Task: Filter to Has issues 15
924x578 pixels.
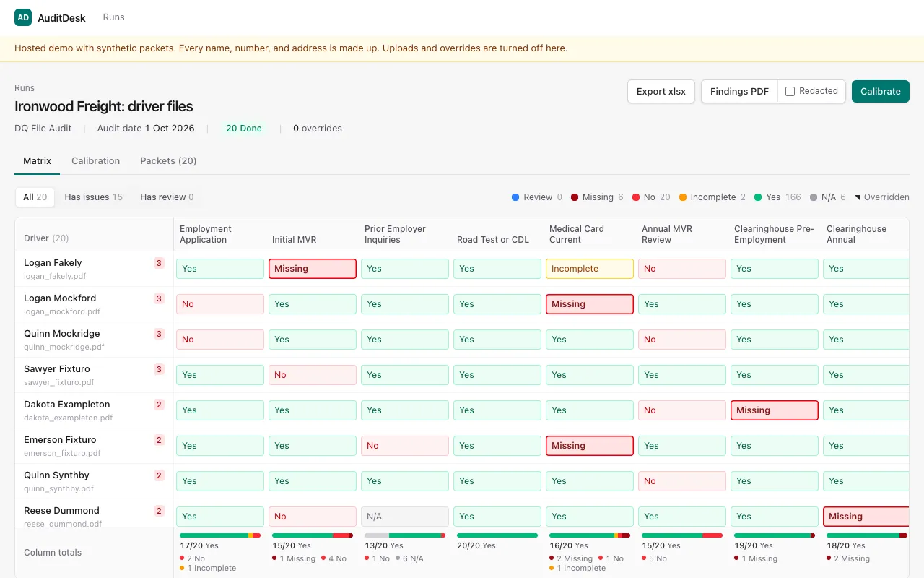Action: 94,197
